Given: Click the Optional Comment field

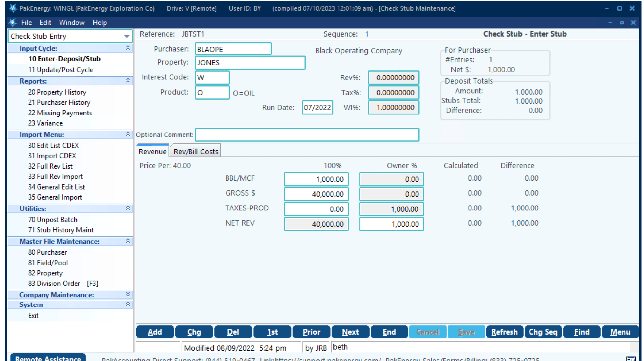Looking at the screenshot, I should [x=307, y=135].
